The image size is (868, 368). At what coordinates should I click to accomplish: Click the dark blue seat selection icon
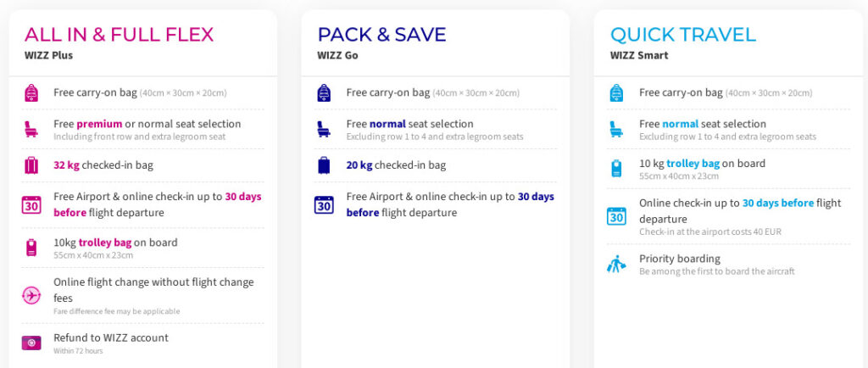[x=324, y=130]
